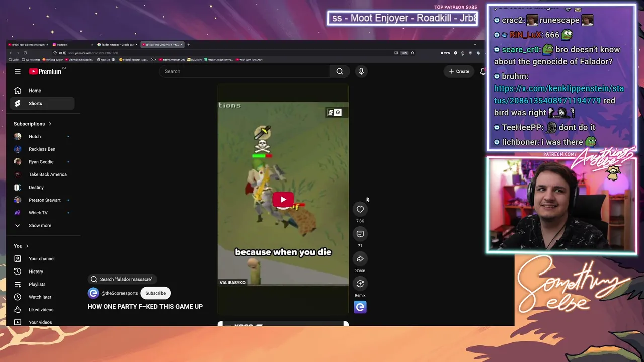Like the Short with the heart icon

tap(360, 209)
